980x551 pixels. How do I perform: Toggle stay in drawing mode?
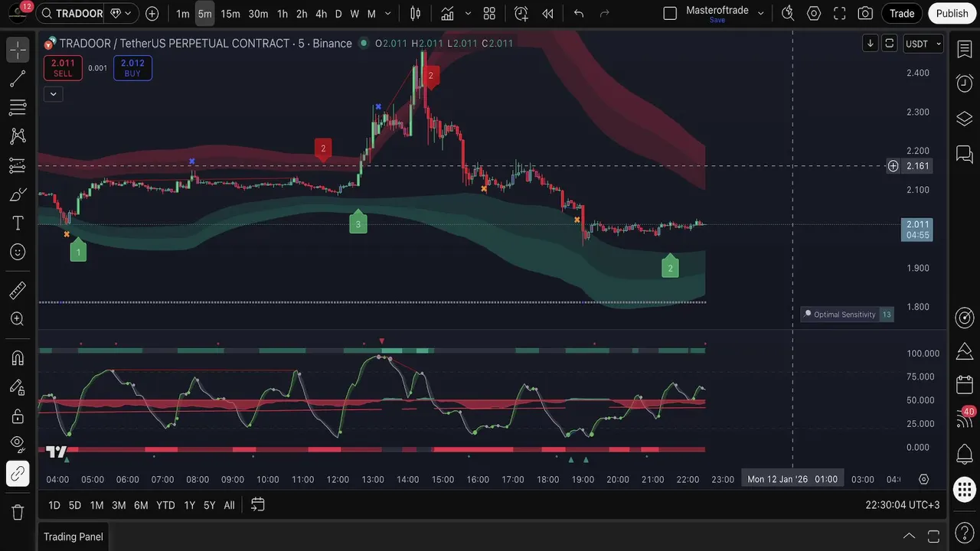pyautogui.click(x=18, y=386)
